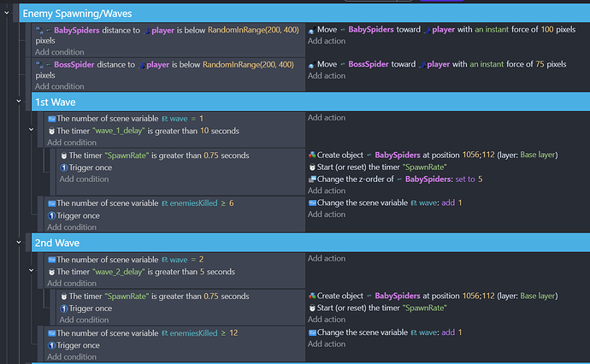
Task: Add action after 1st Wave's wave add 1
Action: [x=327, y=214]
